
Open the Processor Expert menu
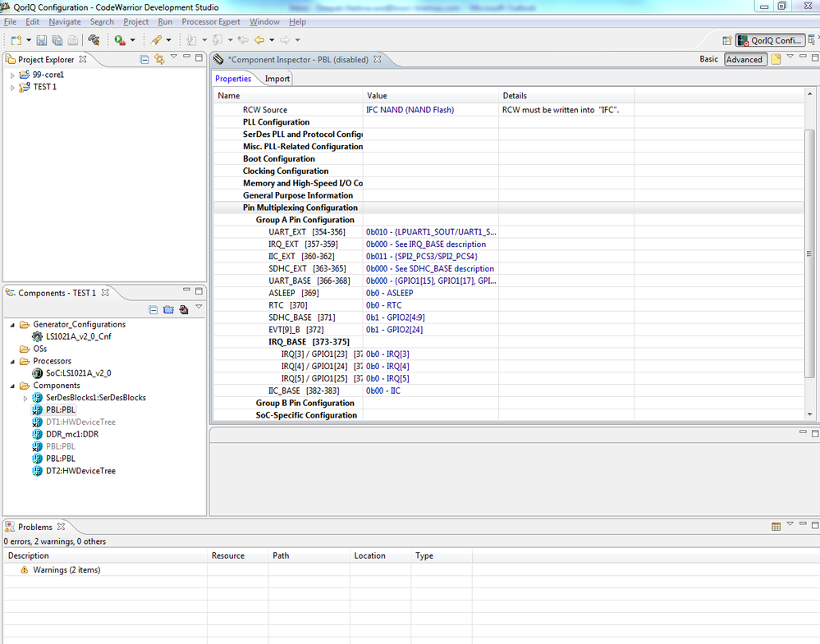pyautogui.click(x=211, y=21)
